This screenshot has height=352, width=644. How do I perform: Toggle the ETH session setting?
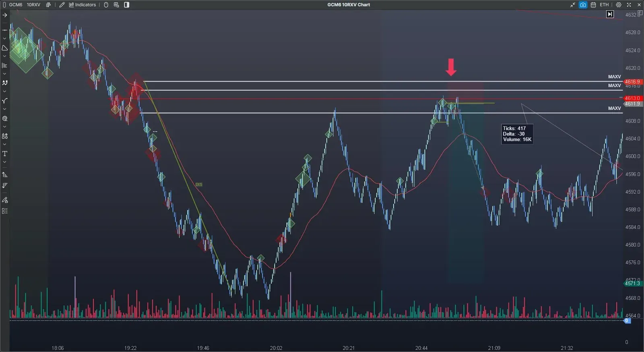point(604,5)
